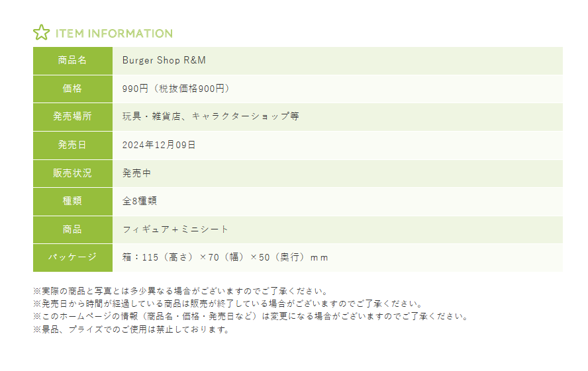Click the note about 景品、プライズ usage
The height and width of the screenshot is (371, 588).
coord(131,329)
